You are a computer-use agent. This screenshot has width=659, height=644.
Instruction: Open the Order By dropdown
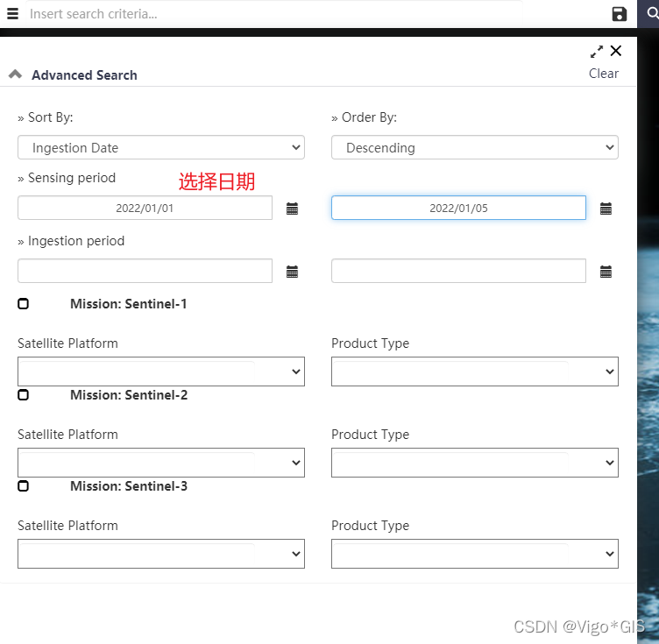click(474, 147)
